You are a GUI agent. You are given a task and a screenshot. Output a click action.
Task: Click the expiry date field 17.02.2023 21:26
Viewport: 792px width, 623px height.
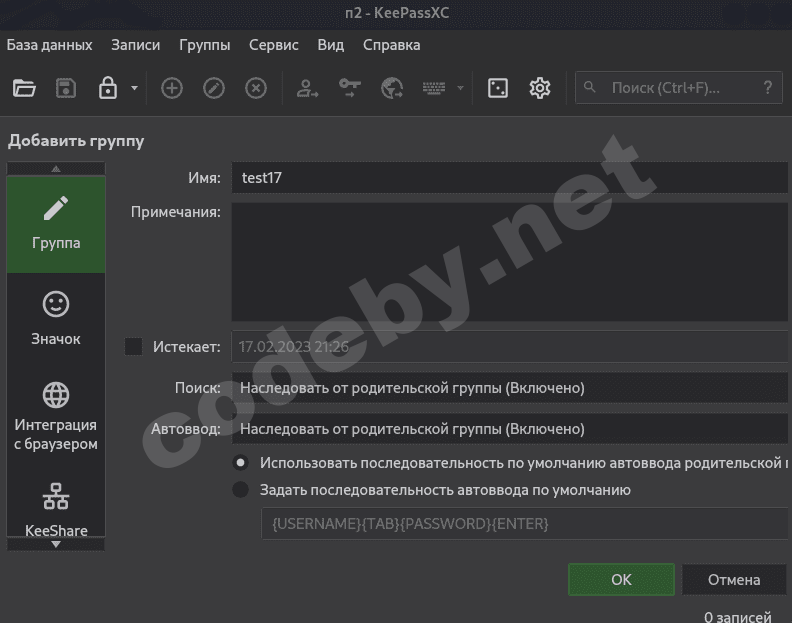[509, 347]
